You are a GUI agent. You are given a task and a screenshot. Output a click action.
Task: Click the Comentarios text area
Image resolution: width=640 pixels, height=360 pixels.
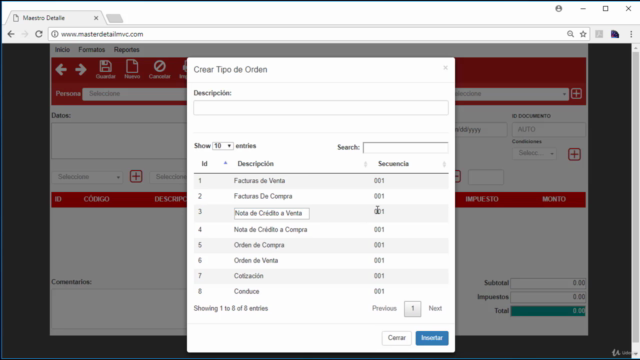pos(118,308)
